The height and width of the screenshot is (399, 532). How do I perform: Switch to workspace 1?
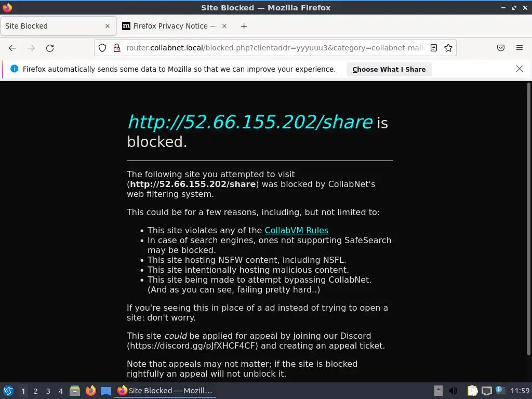23,391
